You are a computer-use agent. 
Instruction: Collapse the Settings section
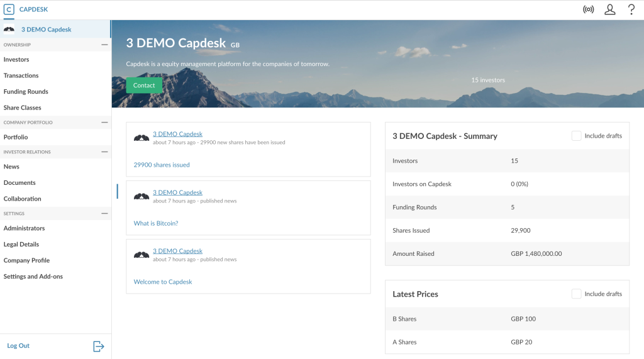pyautogui.click(x=104, y=214)
